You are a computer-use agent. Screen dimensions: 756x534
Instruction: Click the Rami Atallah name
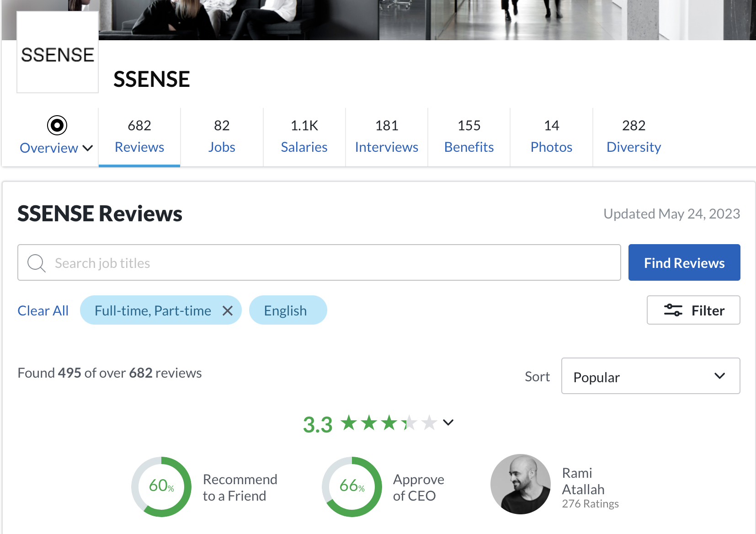click(x=583, y=481)
